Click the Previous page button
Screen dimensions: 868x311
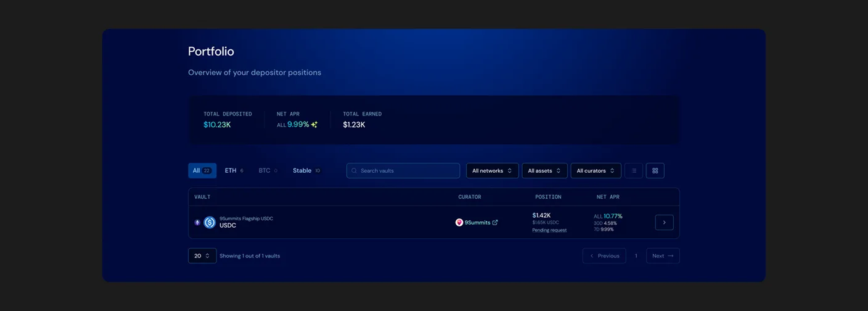[x=604, y=255]
